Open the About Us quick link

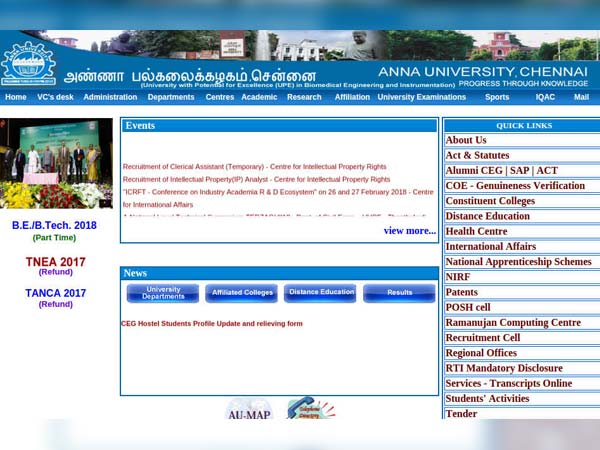click(x=466, y=140)
